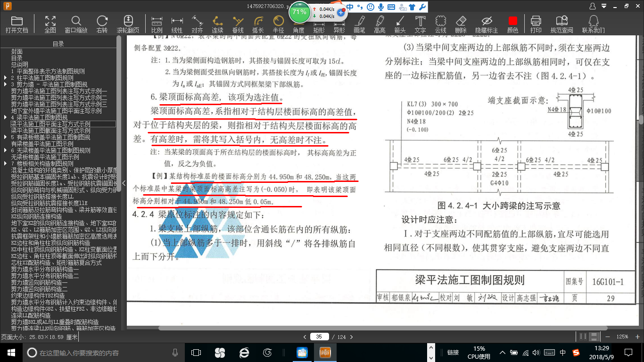Image resolution: width=644 pixels, height=362 pixels.
Task: Select the 弧长 arc length tool
Action: 258,24
